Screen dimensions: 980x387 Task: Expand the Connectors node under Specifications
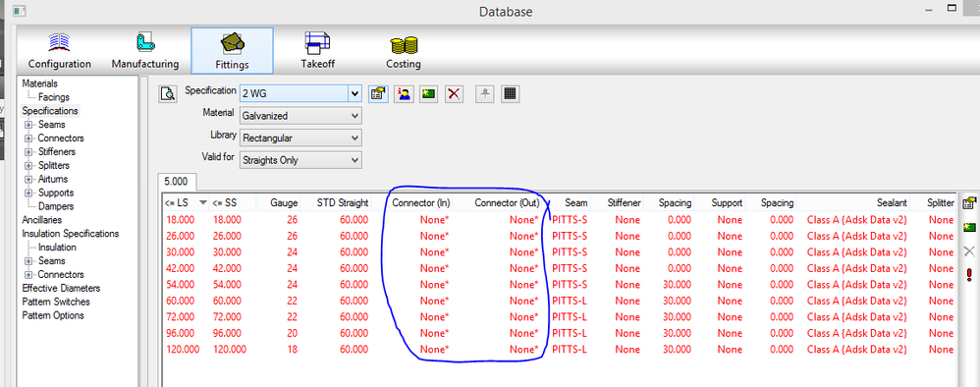(28, 138)
